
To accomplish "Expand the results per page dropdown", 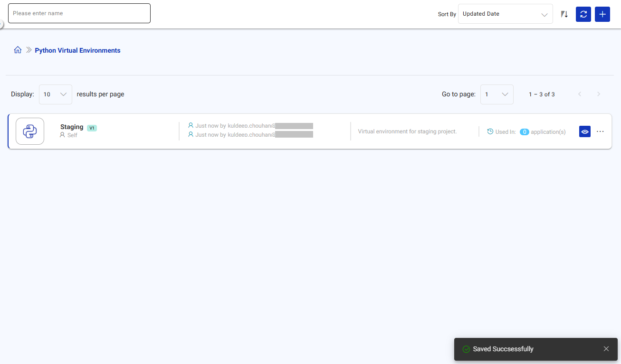I will (x=55, y=94).
